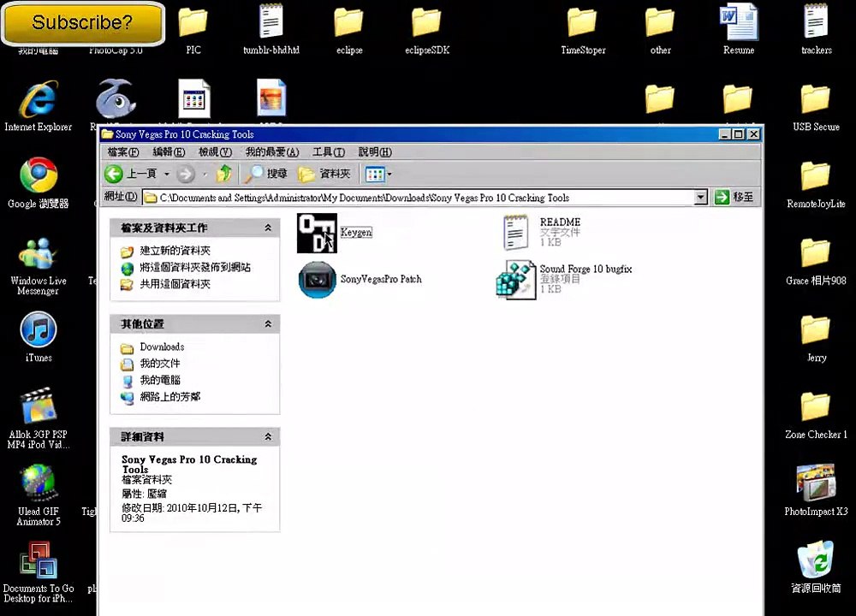Select the Keygen file icon

(317, 233)
